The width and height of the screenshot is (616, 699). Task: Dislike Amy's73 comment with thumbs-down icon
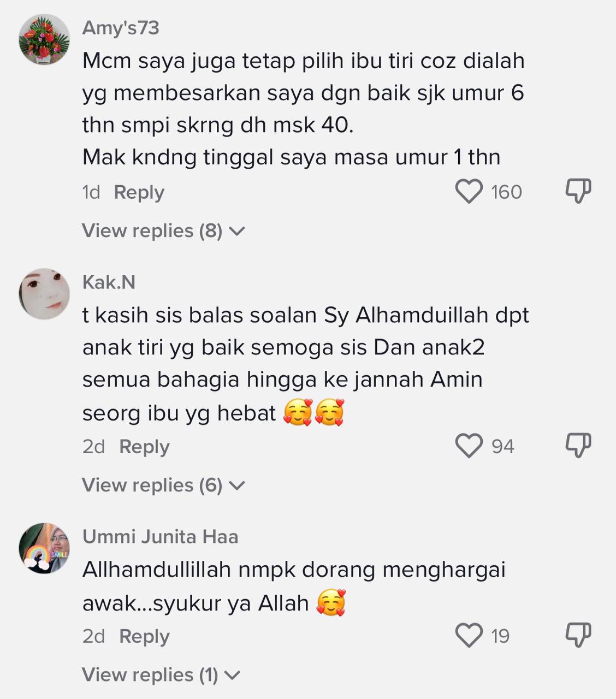pyautogui.click(x=578, y=191)
